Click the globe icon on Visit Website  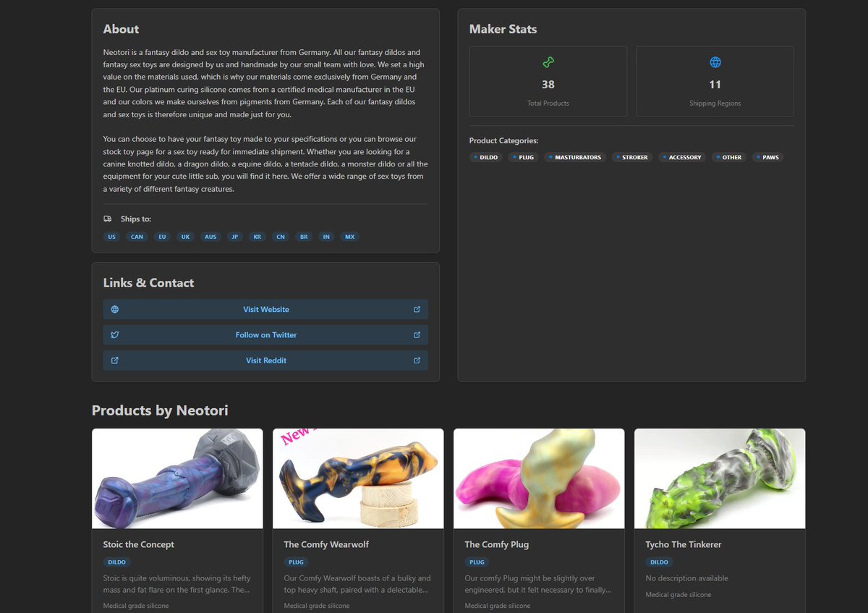coord(114,309)
